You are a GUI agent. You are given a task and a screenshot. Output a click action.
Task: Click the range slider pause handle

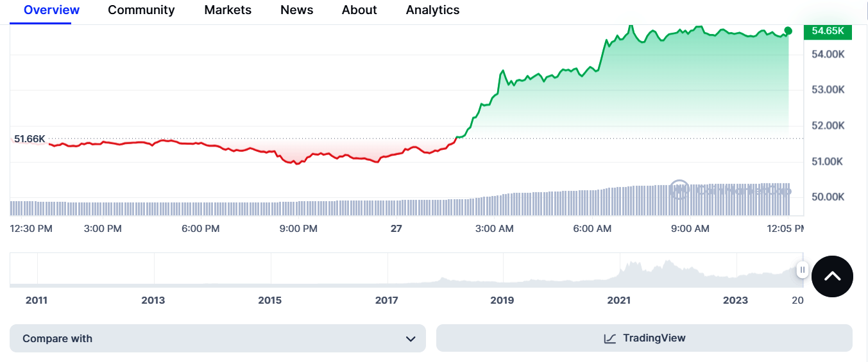(802, 270)
